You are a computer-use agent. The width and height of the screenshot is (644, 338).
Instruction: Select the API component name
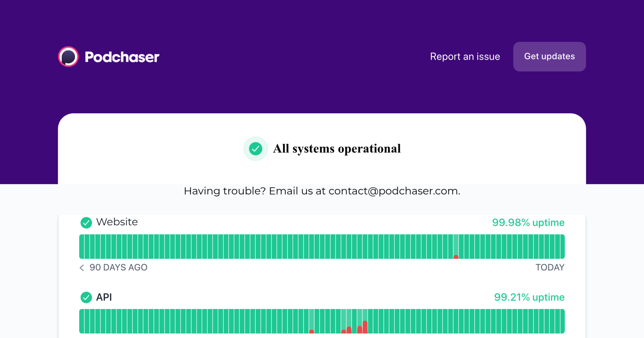coord(104,297)
